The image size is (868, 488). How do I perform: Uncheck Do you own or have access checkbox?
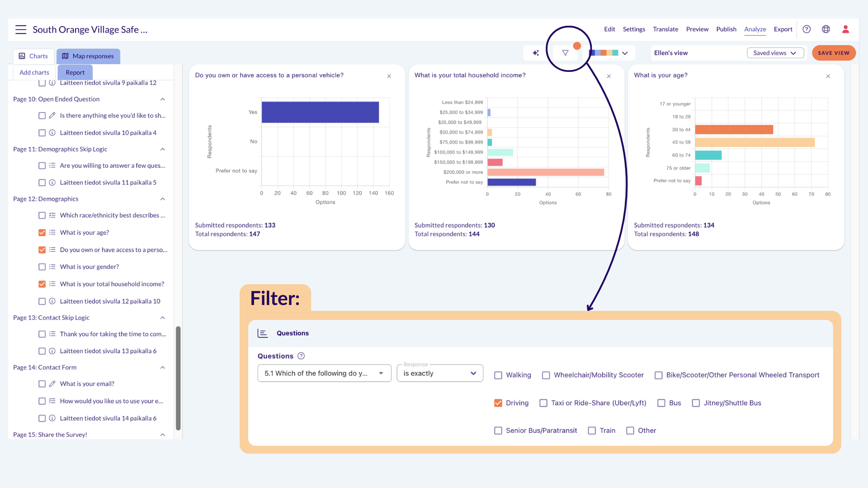[42, 250]
